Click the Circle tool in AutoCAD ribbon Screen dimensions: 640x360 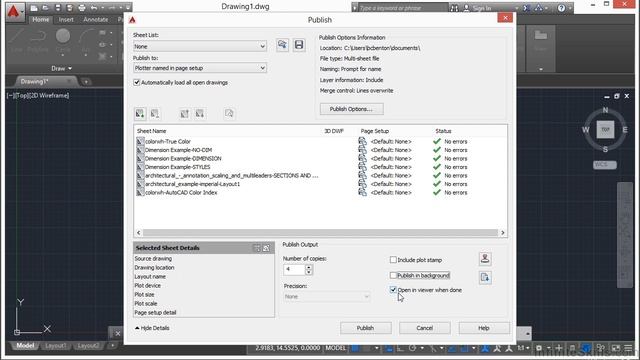click(x=63, y=40)
